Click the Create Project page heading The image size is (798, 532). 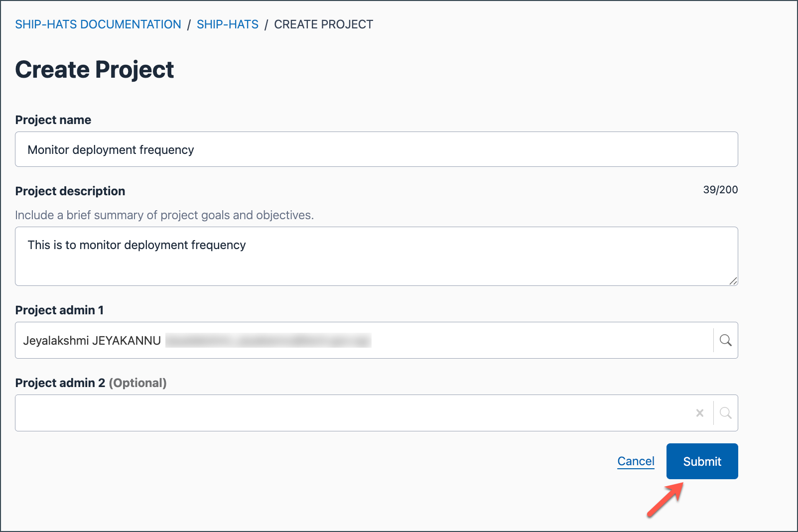point(95,70)
